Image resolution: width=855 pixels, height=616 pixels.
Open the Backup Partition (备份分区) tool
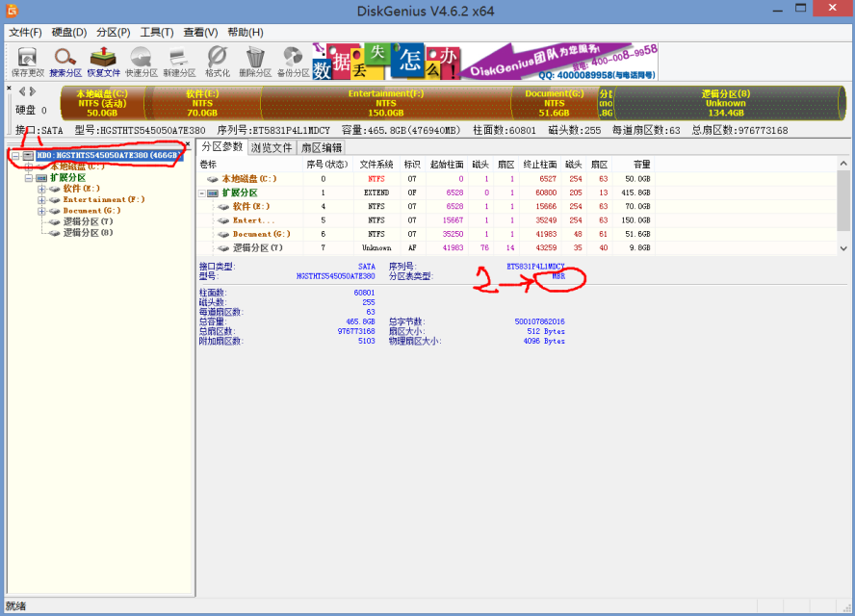(x=294, y=63)
